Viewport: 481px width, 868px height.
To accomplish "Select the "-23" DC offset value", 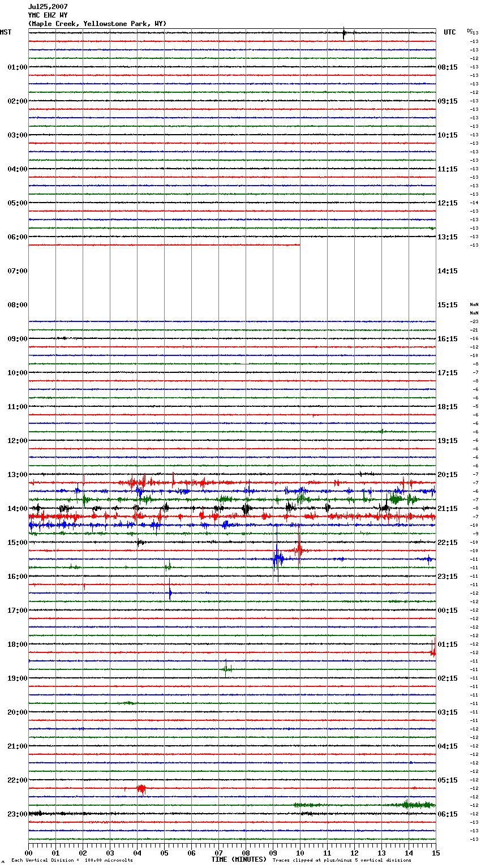I will 474,321.
